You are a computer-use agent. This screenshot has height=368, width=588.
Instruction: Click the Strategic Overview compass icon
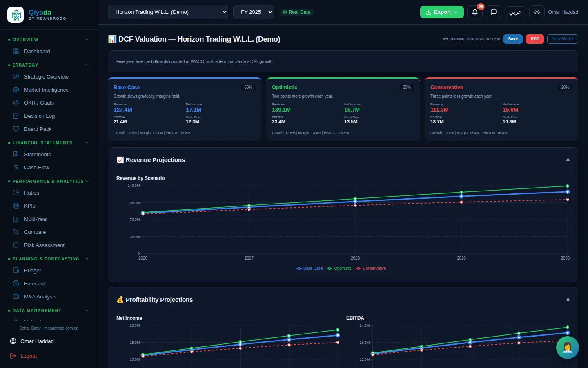[16, 76]
